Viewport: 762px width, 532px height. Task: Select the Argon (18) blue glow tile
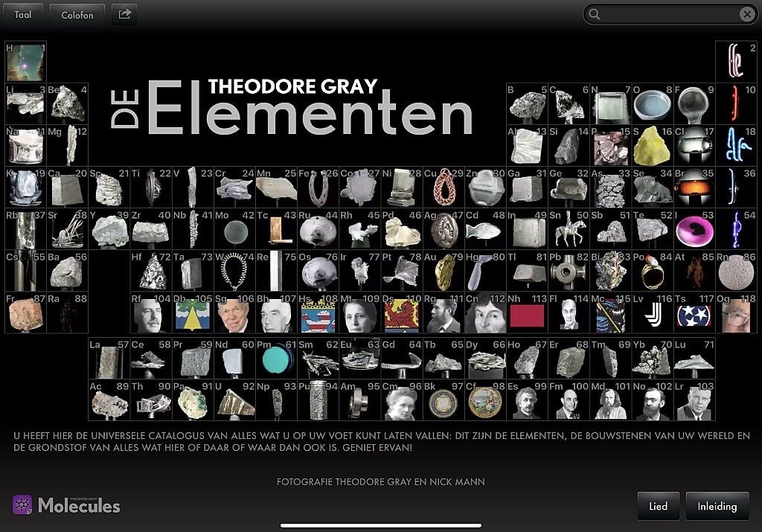pyautogui.click(x=736, y=145)
